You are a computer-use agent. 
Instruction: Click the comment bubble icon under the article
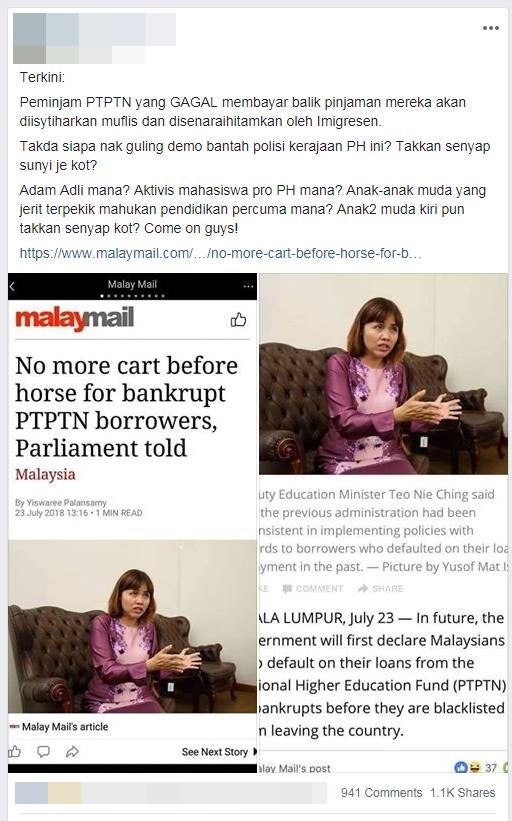coord(43,752)
